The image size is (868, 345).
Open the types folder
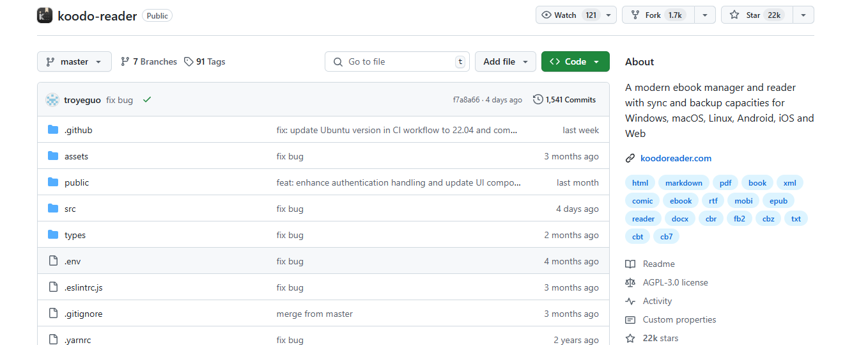(x=75, y=235)
